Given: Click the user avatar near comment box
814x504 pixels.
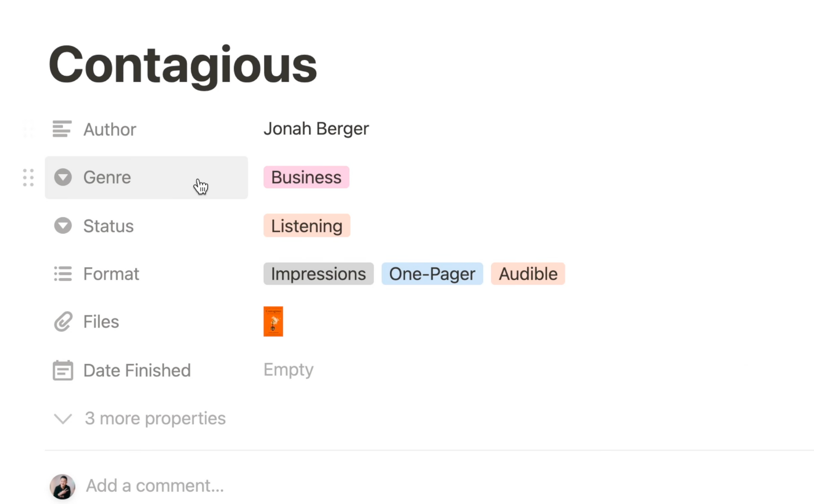Looking at the screenshot, I should (62, 487).
